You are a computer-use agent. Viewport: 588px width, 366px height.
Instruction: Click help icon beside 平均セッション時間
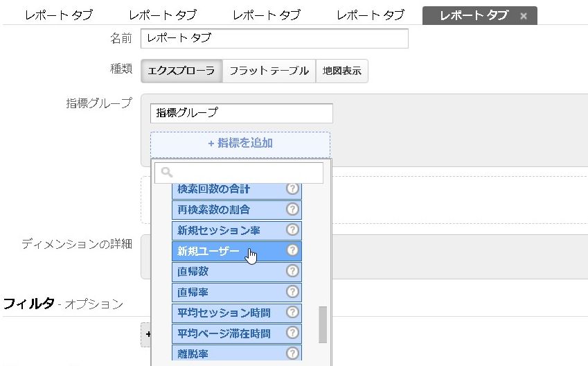(292, 313)
